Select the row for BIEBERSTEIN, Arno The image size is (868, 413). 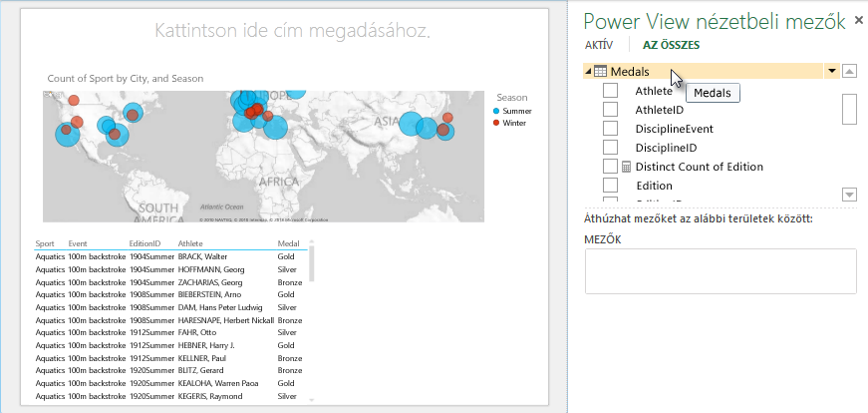pyautogui.click(x=168, y=294)
